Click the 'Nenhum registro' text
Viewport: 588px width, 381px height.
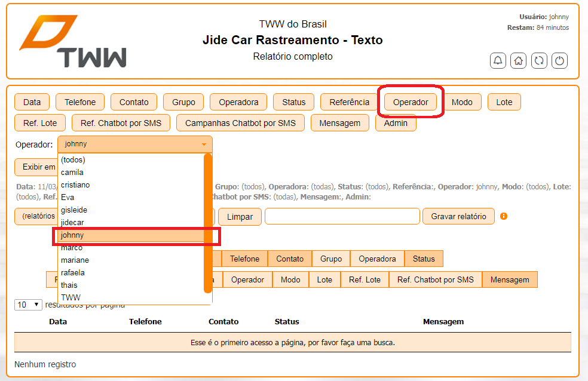[x=45, y=364]
